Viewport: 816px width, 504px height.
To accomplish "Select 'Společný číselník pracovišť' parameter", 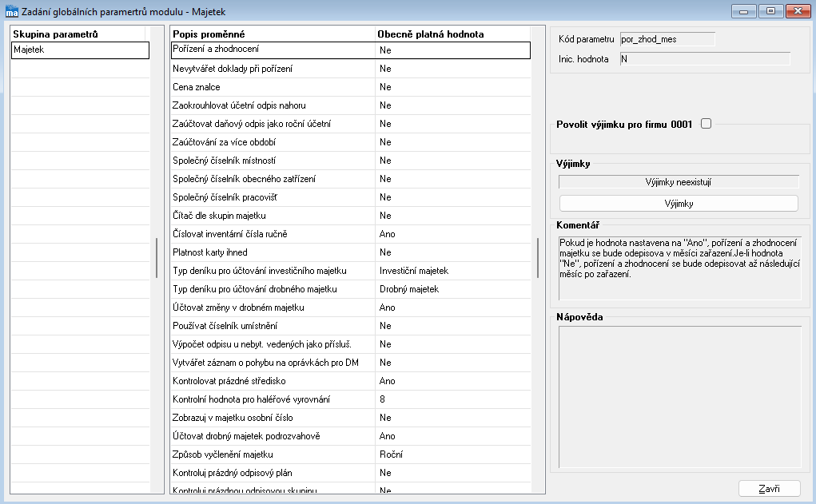I will [351, 197].
